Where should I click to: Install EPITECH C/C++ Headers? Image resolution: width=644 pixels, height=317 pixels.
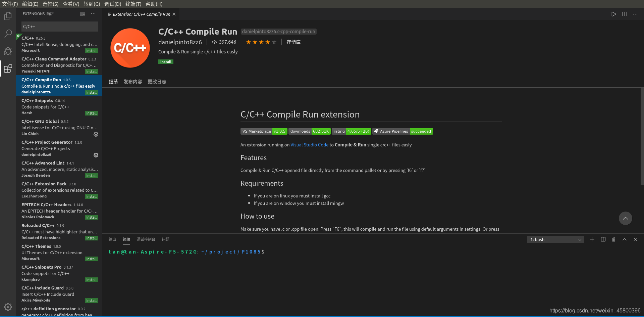click(91, 217)
